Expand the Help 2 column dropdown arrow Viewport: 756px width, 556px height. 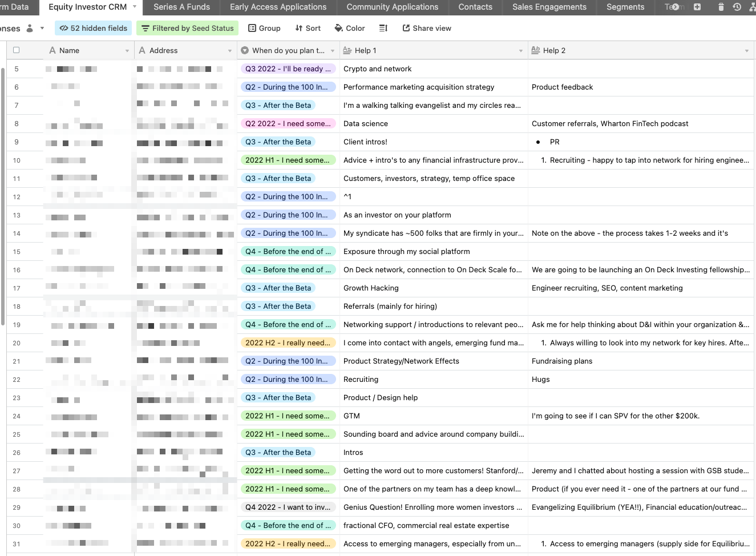click(x=746, y=51)
